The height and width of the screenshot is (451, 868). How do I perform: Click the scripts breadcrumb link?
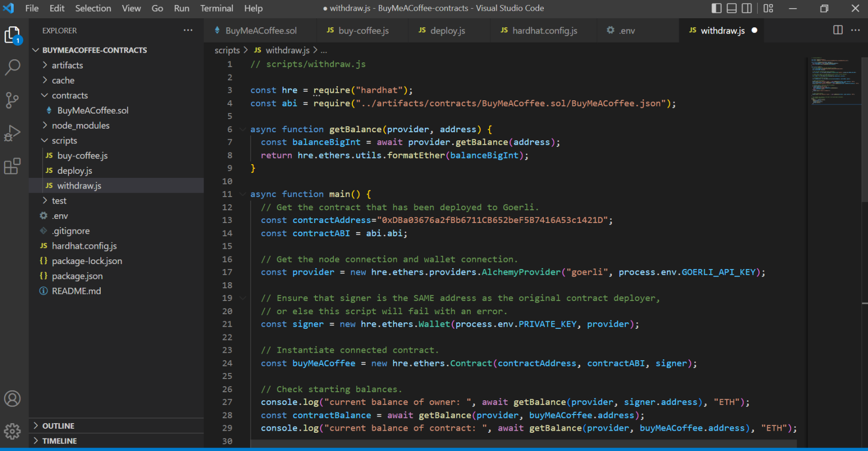227,50
